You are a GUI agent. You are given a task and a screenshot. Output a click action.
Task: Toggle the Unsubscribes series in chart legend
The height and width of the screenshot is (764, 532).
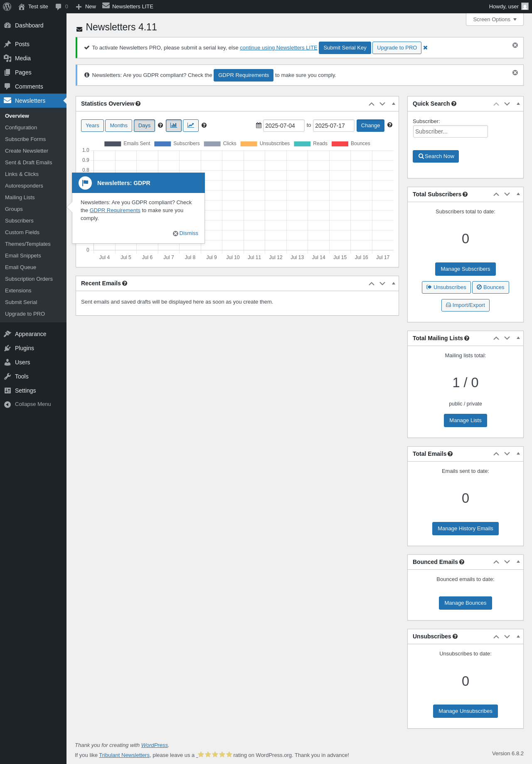[265, 143]
